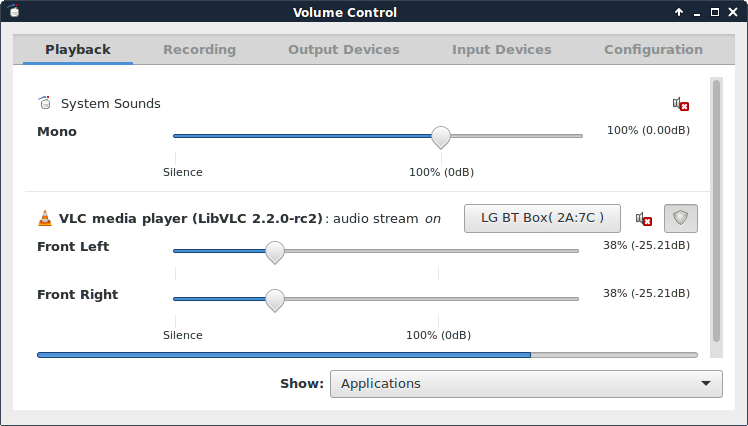The height and width of the screenshot is (426, 748).
Task: Choose output device LG BT Box button
Action: [x=542, y=218]
